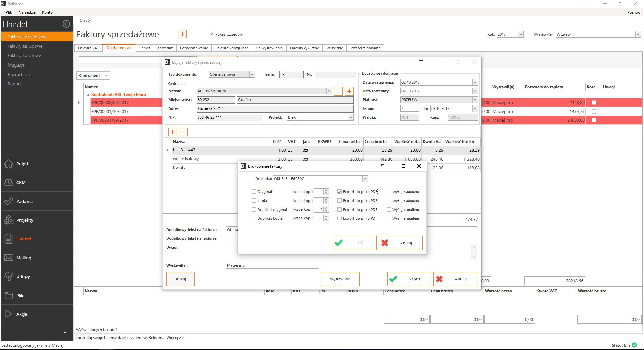Switch to the Faktura korygująca tab
The image size is (644, 350).
click(x=231, y=48)
